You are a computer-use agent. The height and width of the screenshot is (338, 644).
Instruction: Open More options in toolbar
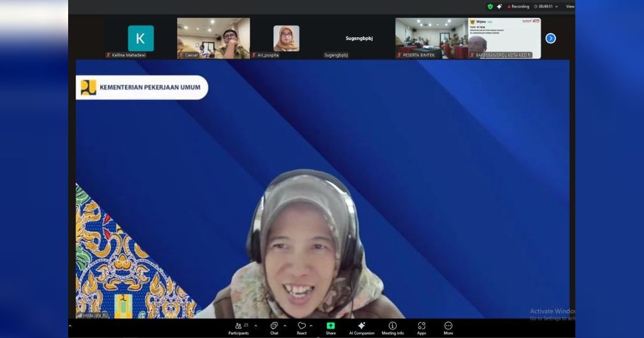coord(448,326)
